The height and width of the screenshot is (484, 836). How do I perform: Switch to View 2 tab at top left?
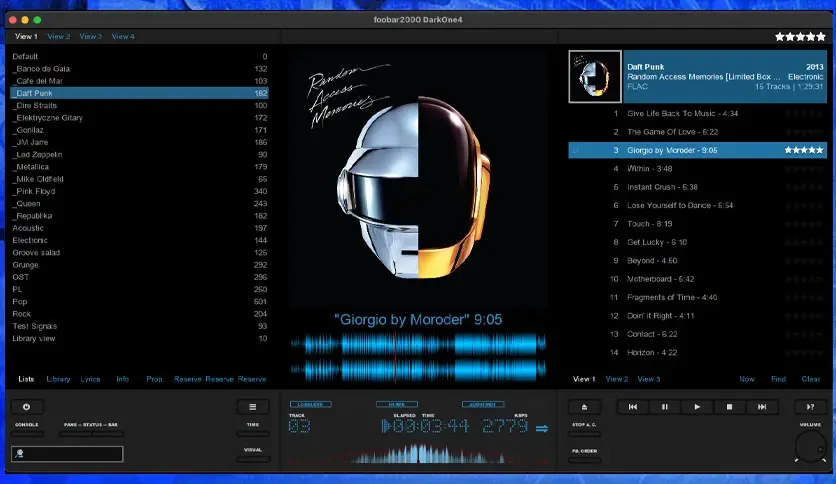coord(59,37)
